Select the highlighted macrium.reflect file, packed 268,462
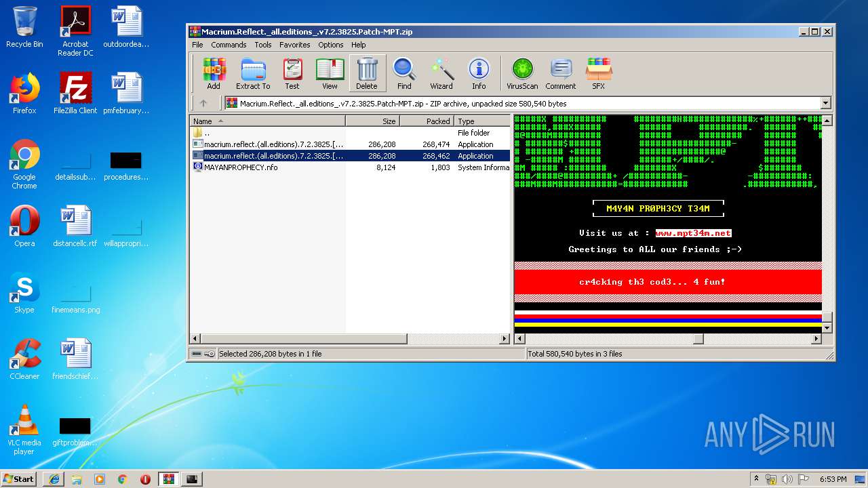This screenshot has width=868, height=488. tap(350, 156)
